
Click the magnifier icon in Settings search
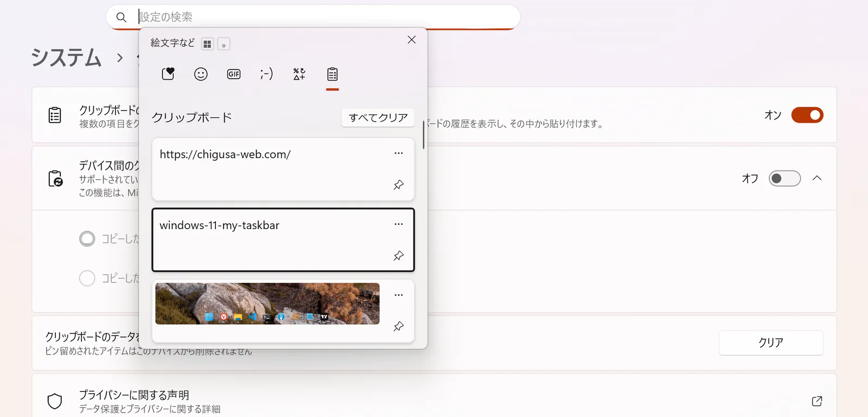122,17
